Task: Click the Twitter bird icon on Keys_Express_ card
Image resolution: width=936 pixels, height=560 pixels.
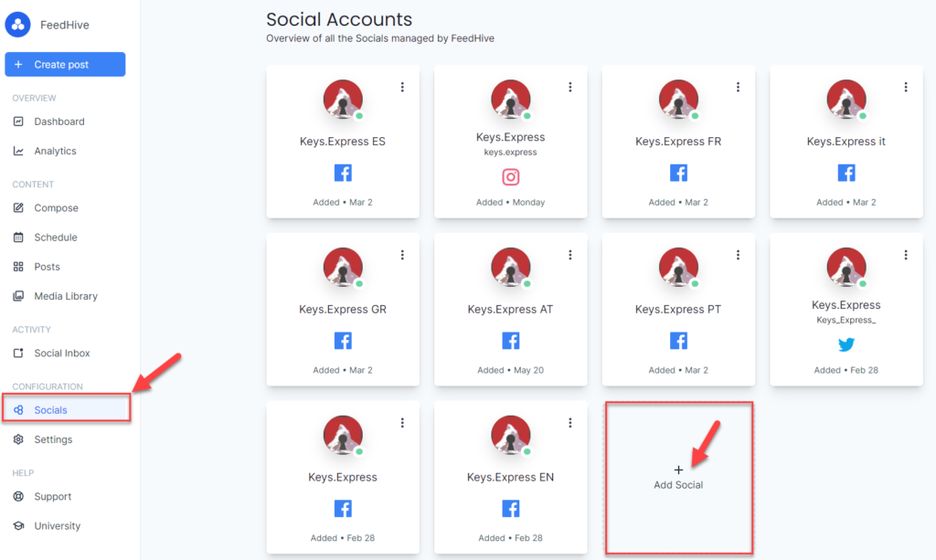Action: 846,345
